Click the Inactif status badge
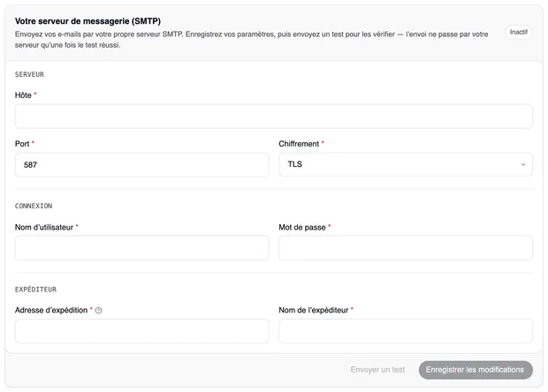The height and width of the screenshot is (392, 548). [x=518, y=32]
